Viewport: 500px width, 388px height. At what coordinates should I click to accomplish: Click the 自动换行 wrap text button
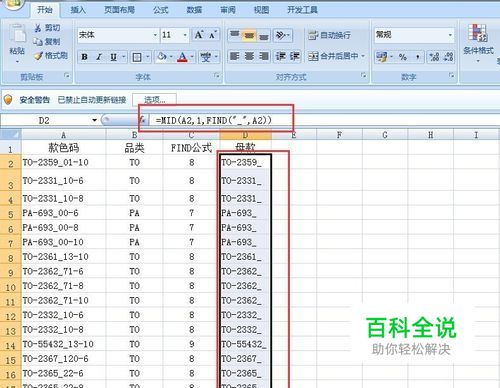point(330,35)
